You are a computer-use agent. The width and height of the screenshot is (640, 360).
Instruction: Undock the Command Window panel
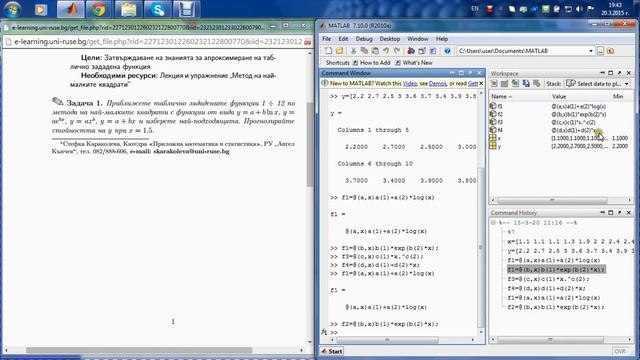(x=470, y=73)
